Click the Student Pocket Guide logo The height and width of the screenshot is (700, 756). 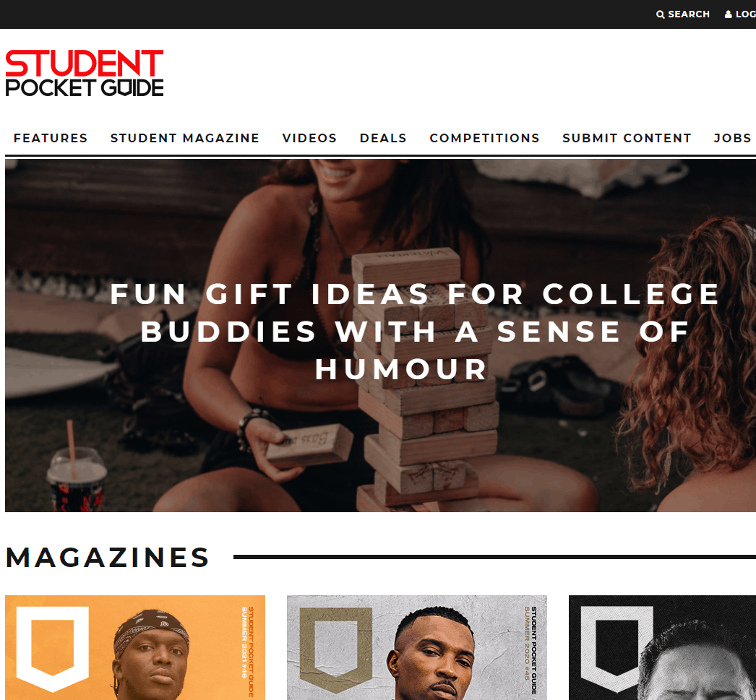(x=85, y=73)
